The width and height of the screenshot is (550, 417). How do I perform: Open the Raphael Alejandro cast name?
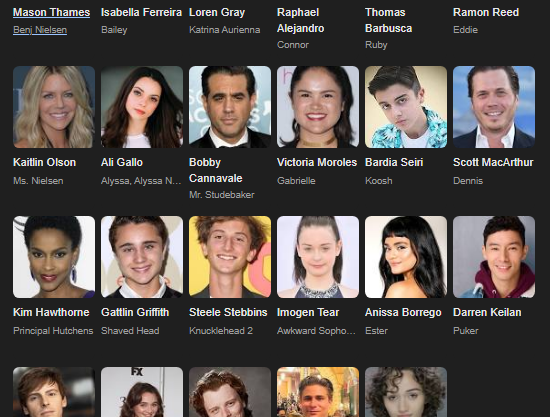[301, 20]
